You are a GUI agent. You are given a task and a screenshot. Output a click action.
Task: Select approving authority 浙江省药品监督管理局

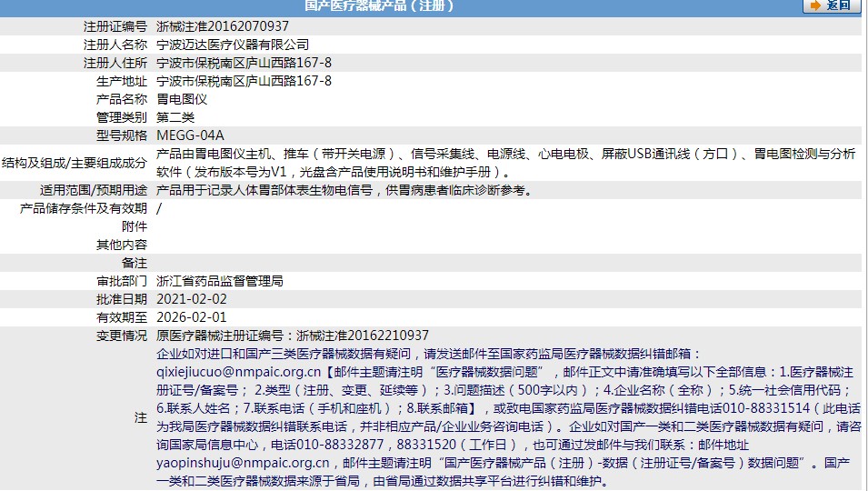tap(220, 282)
